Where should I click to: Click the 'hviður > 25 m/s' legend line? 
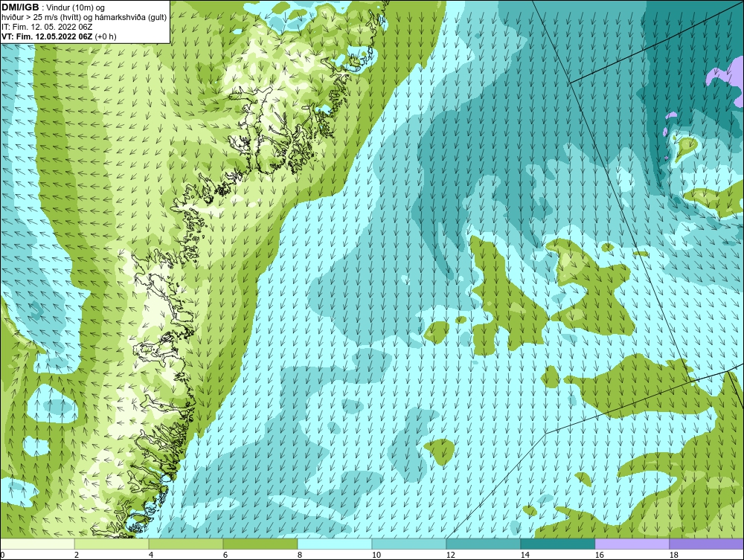[x=84, y=18]
